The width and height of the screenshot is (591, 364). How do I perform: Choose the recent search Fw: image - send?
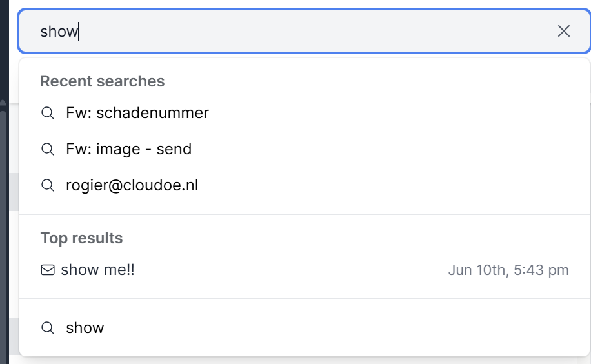[128, 149]
